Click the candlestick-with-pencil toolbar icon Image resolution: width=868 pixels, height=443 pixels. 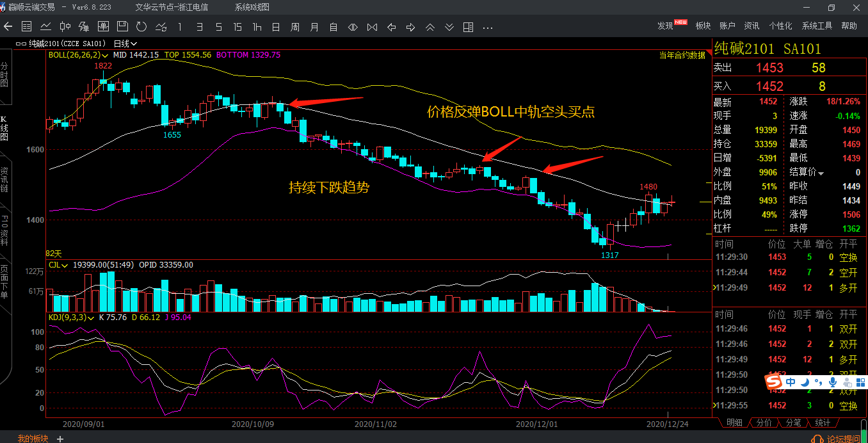pos(84,27)
